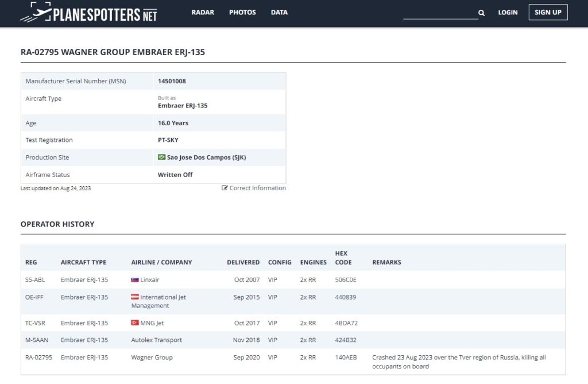Open the Wagner Group operator link
Image resolution: width=588 pixels, height=384 pixels.
152,358
